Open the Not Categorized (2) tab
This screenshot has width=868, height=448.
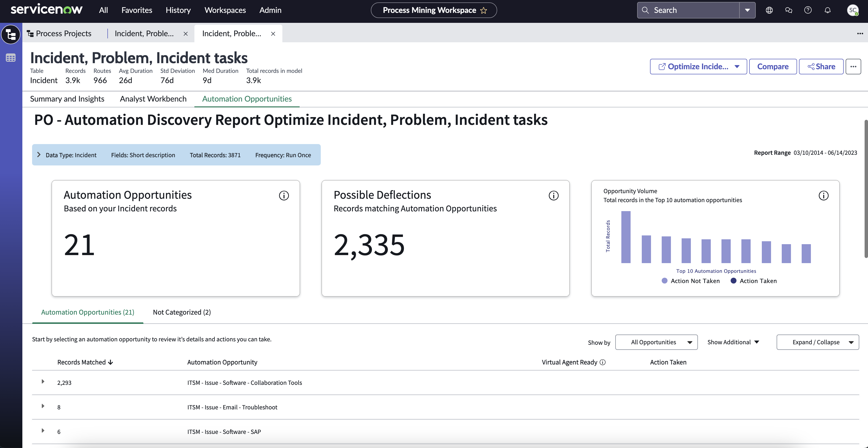[x=182, y=312]
